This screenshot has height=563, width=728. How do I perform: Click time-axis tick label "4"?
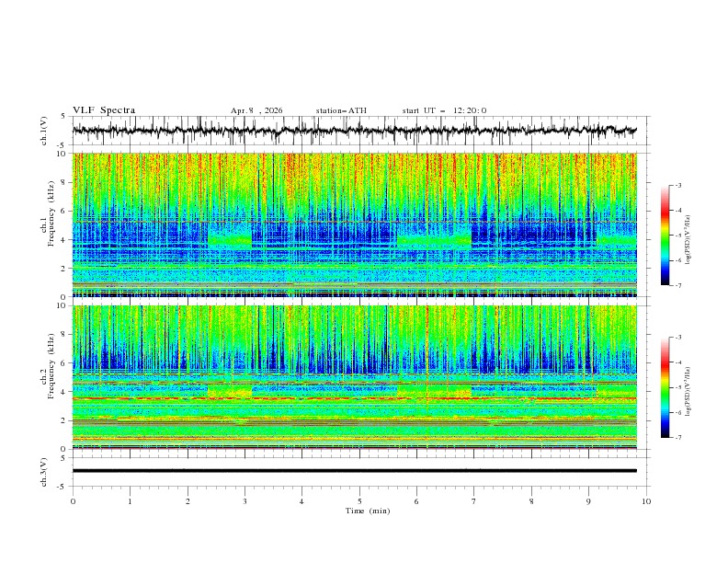[301, 501]
